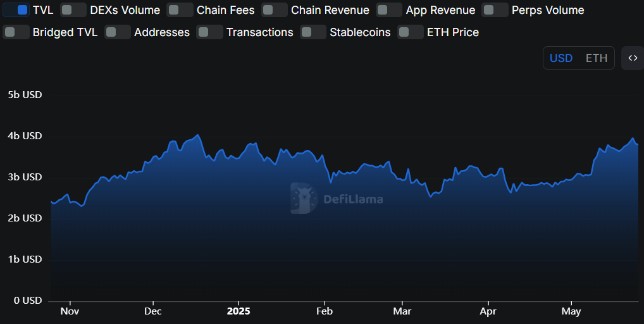This screenshot has width=644, height=324.
Task: Turn on Addresses toggle
Action: [x=118, y=32]
